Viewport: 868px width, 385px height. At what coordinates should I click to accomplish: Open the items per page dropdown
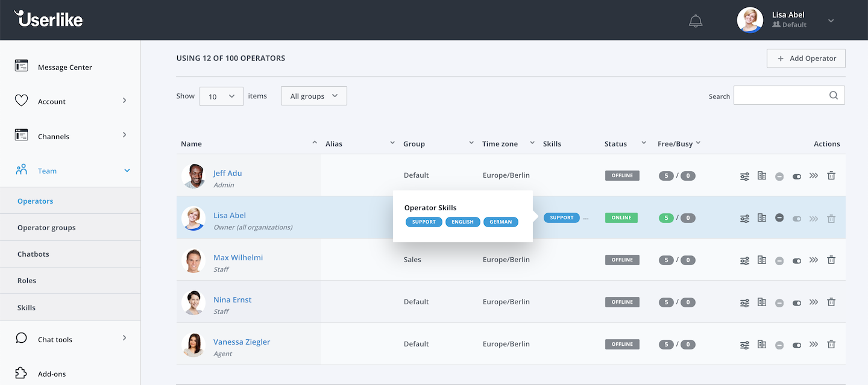(x=221, y=96)
